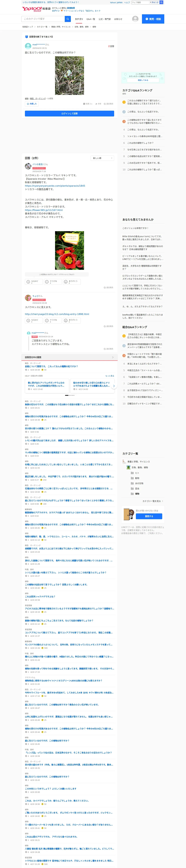Screen dimensions: 186x868
Task: Click カテゴリ一覧を見る with chevron
Action: 153,501
